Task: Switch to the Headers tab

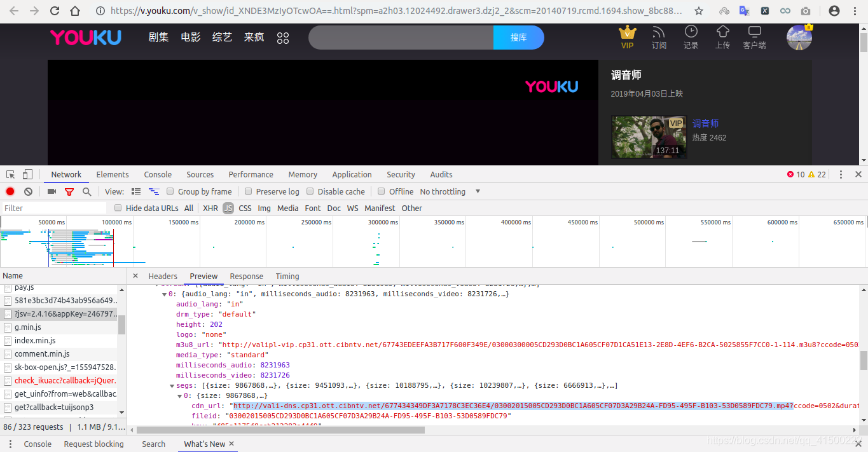Action: (163, 276)
